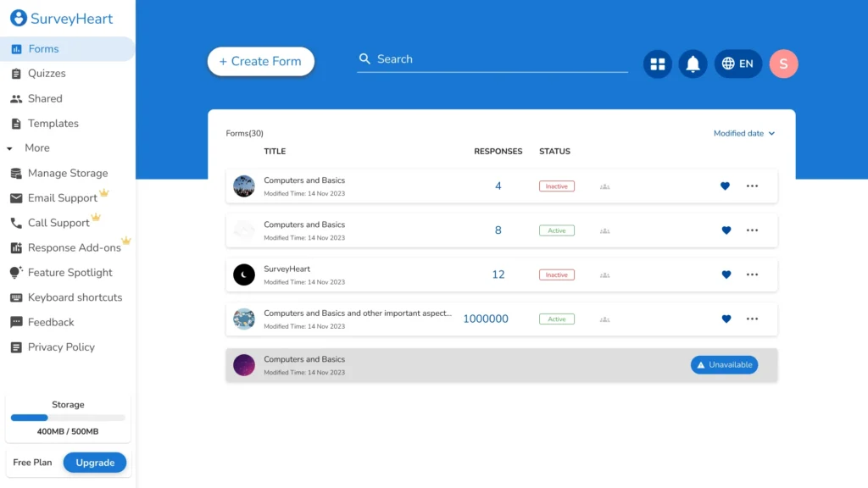Image resolution: width=868 pixels, height=488 pixels.
Task: Open collaborators icon for SurveyHeart form
Action: [604, 274]
